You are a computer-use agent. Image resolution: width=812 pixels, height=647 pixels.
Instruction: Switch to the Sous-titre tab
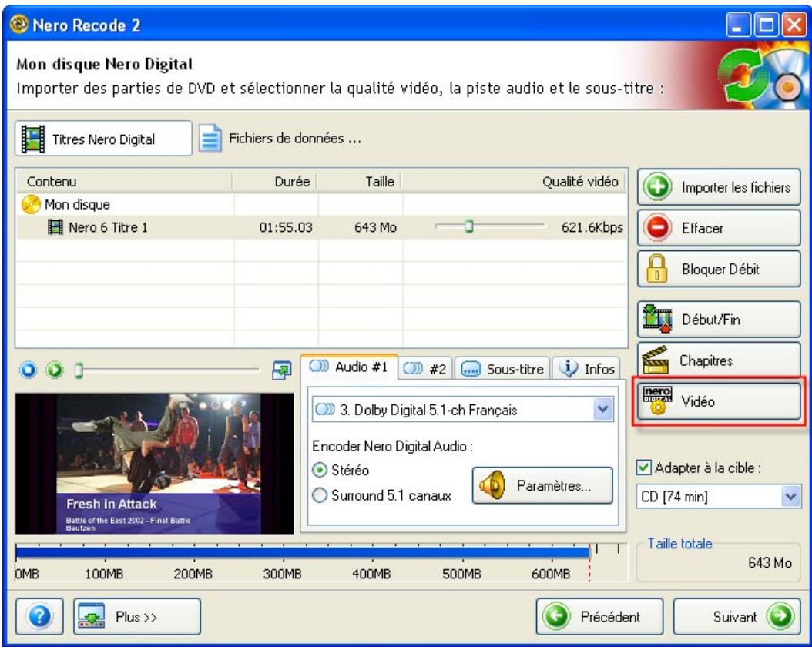(x=502, y=369)
